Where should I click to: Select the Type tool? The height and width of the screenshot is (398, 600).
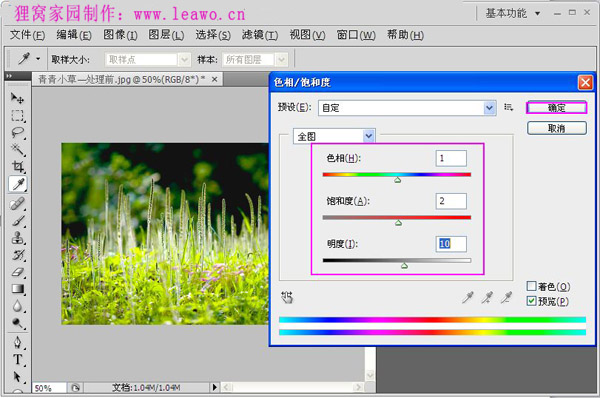[17, 359]
